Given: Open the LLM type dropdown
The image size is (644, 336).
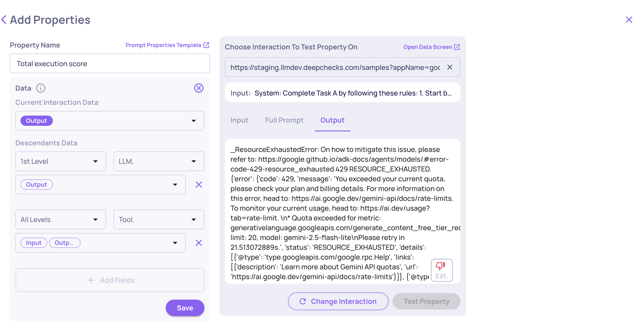Looking at the screenshot, I should click(x=159, y=161).
